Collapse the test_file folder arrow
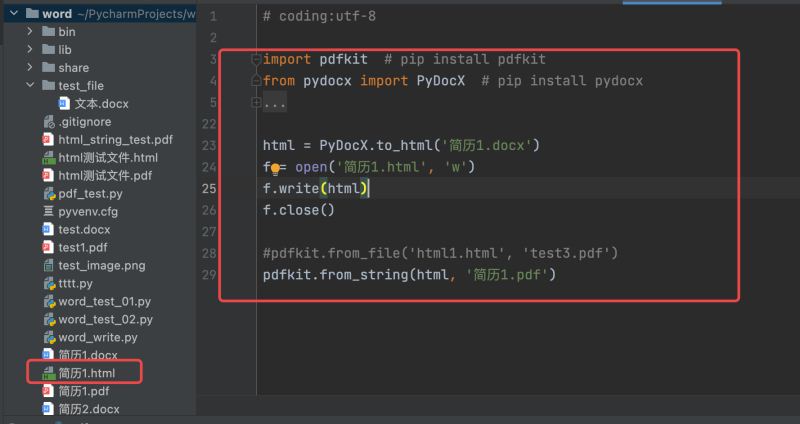This screenshot has width=800, height=424. point(31,86)
